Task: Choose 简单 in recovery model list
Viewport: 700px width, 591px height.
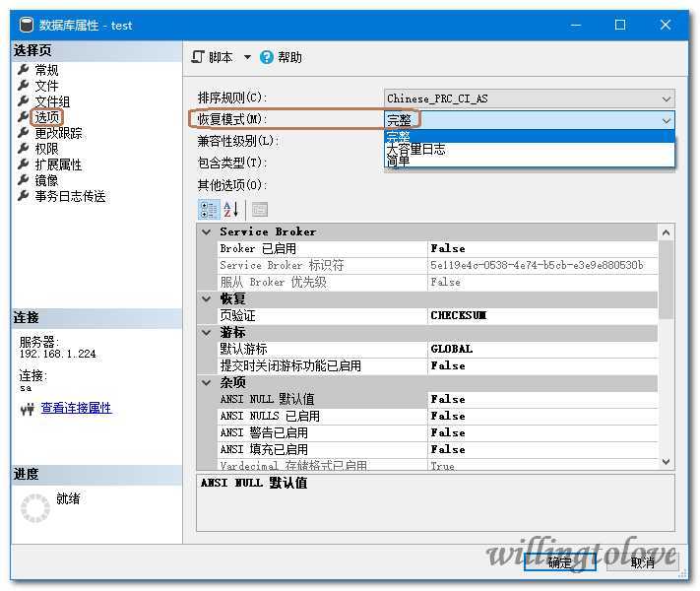Action: 530,161
